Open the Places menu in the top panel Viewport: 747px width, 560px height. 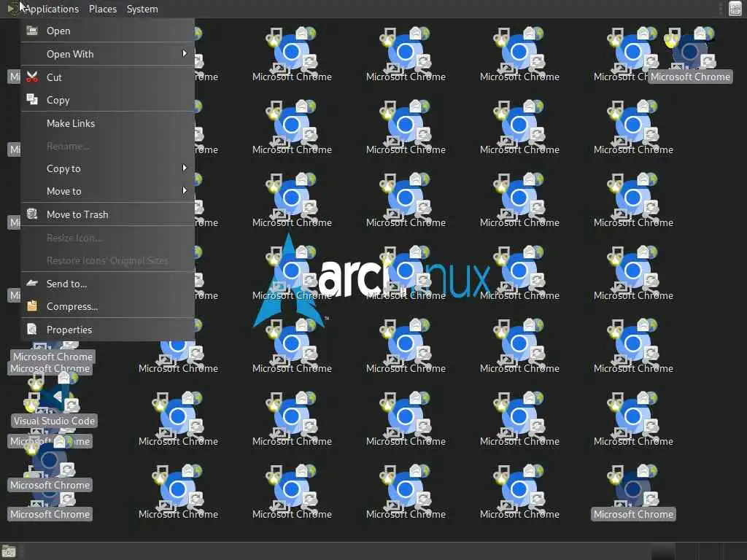(103, 9)
